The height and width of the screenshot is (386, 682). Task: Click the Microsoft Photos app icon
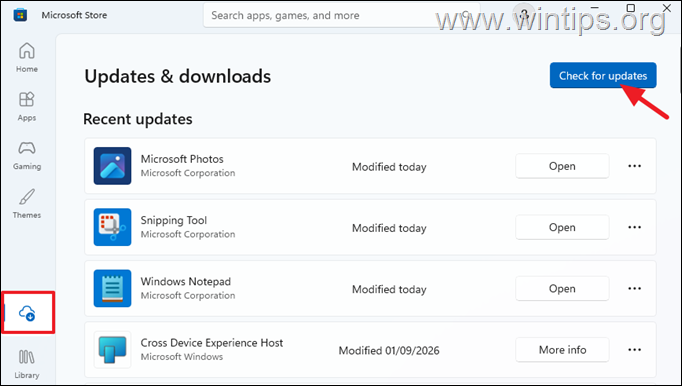(112, 166)
